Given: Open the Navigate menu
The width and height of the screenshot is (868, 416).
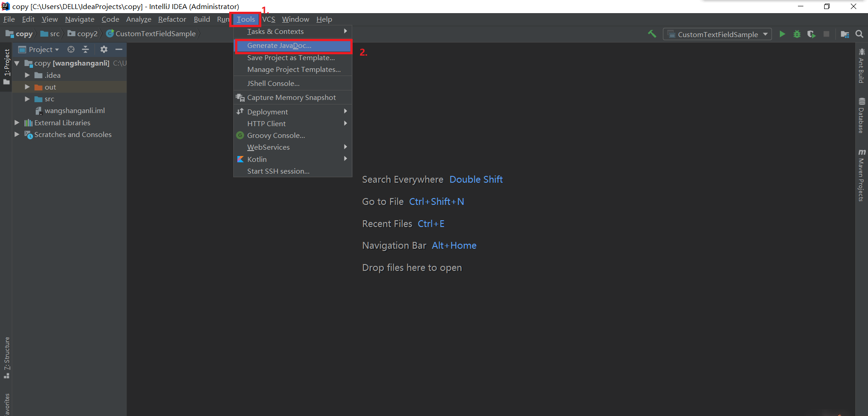Looking at the screenshot, I should pyautogui.click(x=80, y=19).
